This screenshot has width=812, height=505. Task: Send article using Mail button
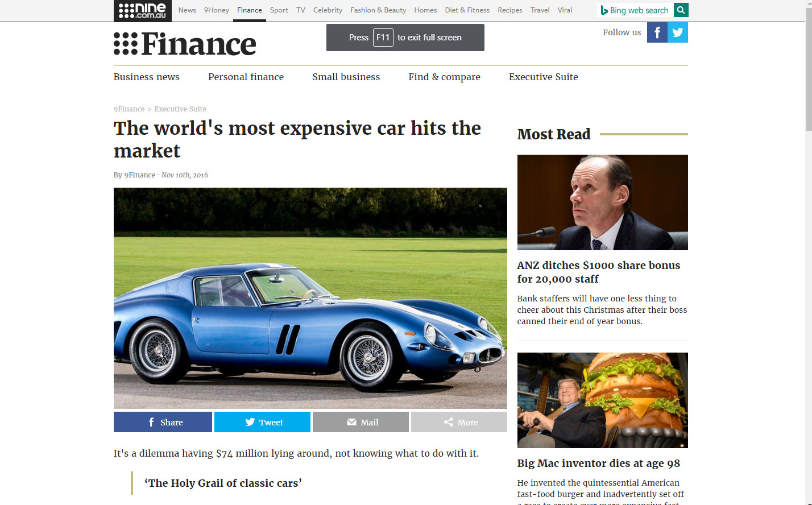tap(361, 422)
